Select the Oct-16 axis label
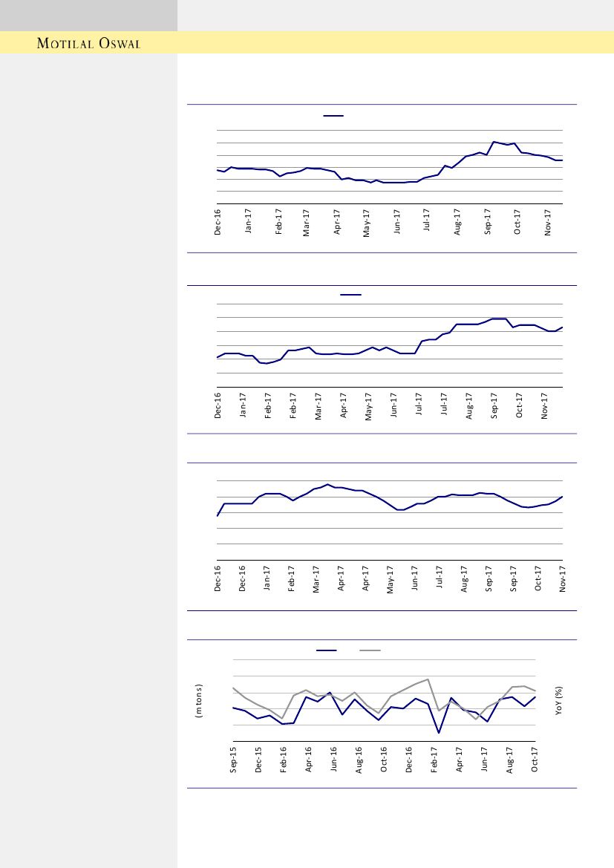 [385, 759]
